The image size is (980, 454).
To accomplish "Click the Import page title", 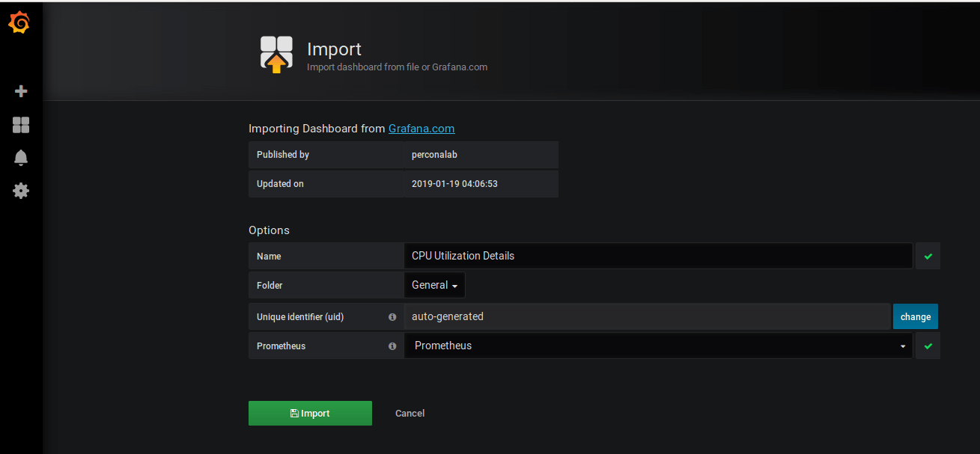I will [x=334, y=49].
